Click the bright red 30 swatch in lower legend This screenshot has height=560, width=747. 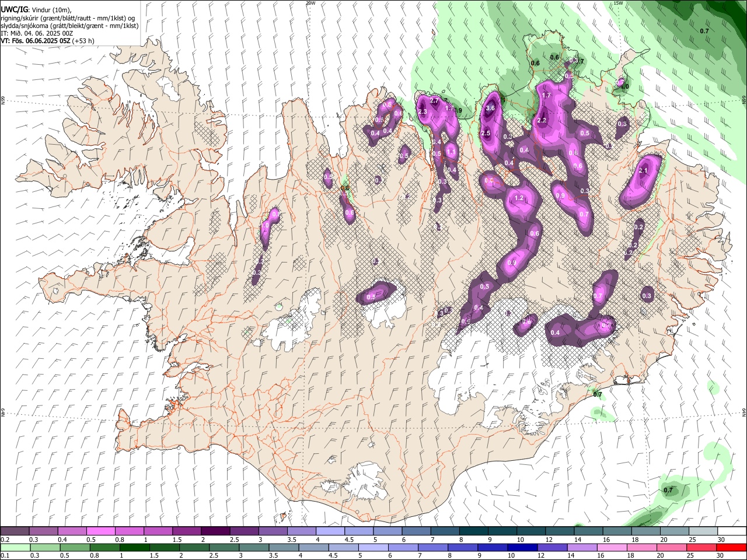(731, 547)
